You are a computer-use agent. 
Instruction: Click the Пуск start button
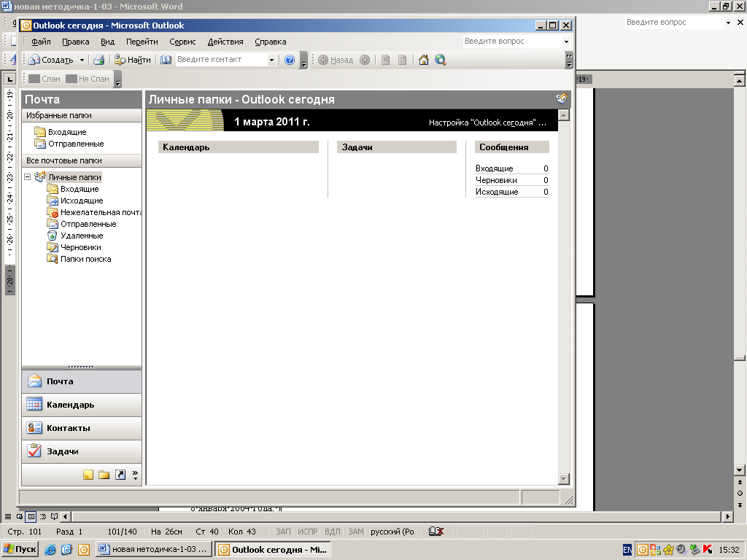[20, 550]
